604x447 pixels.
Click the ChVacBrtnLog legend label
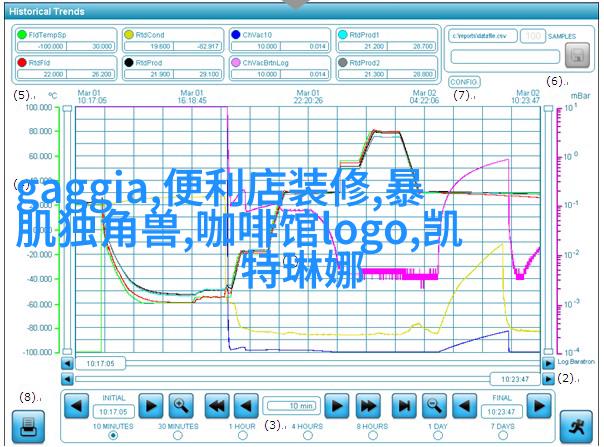(x=265, y=62)
